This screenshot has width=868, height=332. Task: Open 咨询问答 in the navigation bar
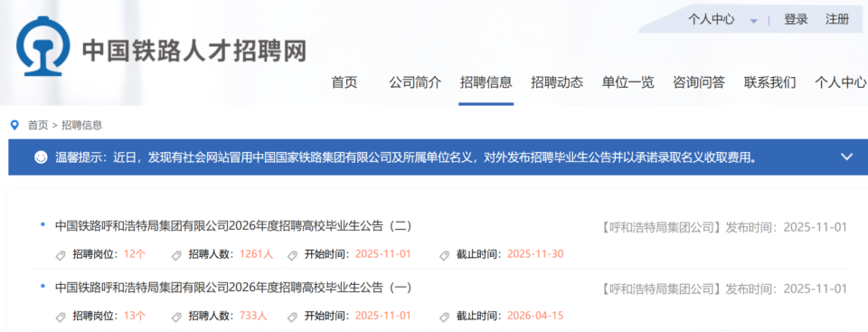tap(699, 82)
